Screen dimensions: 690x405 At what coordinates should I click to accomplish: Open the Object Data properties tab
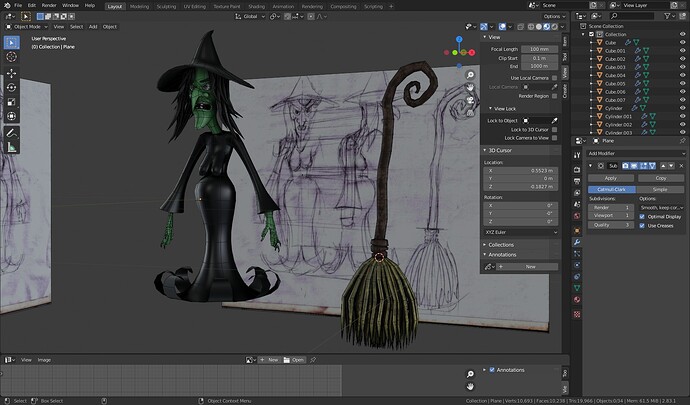click(x=577, y=288)
